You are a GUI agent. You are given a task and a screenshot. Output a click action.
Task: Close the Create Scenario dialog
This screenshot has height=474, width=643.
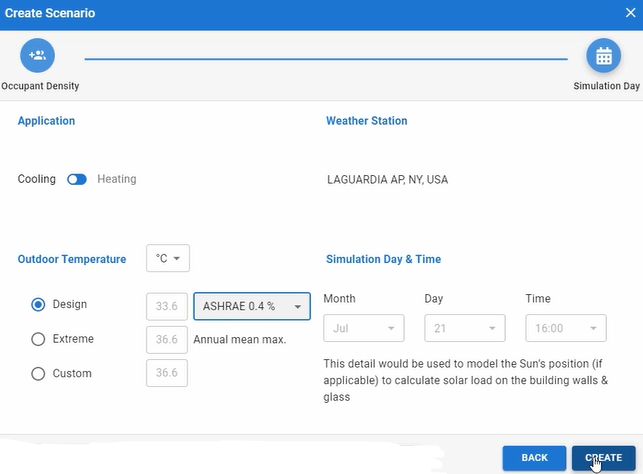[630, 13]
